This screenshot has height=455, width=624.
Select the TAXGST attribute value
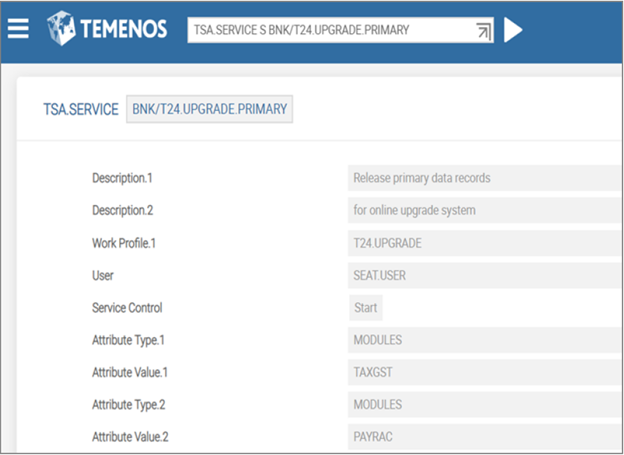click(x=480, y=372)
